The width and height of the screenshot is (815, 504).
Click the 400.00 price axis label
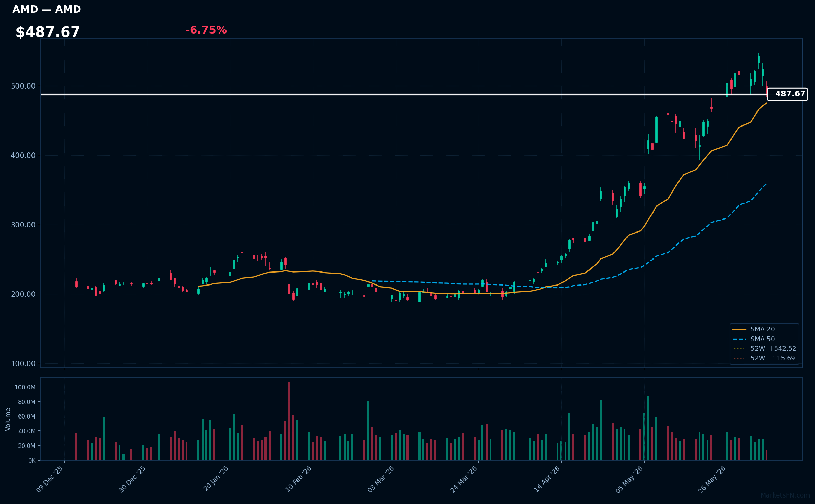[x=23, y=155]
